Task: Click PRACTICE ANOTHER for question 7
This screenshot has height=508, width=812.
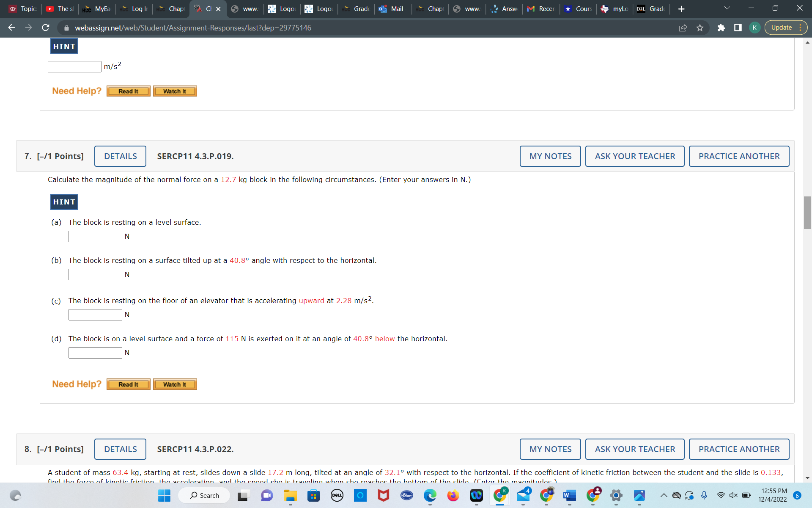Action: 738,156
